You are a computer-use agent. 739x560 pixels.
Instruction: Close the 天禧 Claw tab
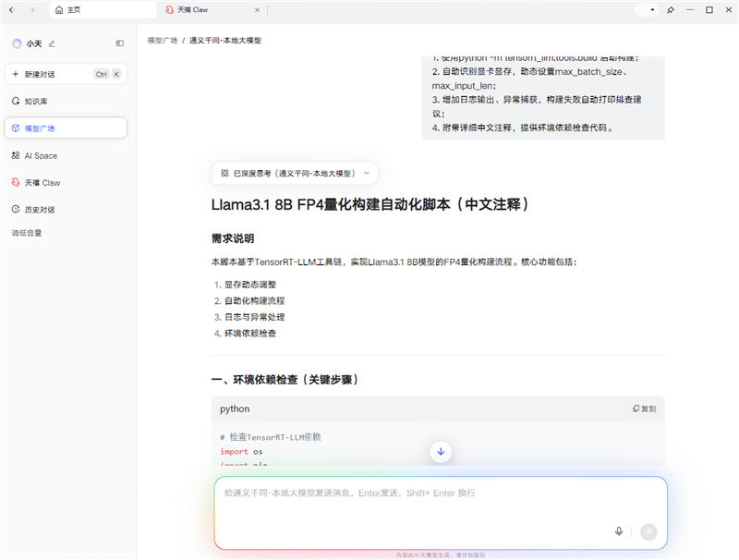click(257, 10)
